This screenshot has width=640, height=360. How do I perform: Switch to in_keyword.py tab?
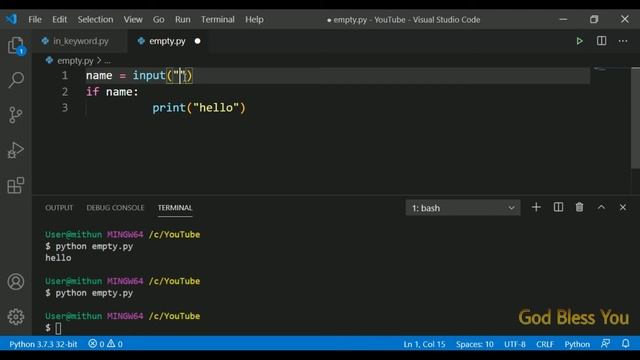[80, 41]
